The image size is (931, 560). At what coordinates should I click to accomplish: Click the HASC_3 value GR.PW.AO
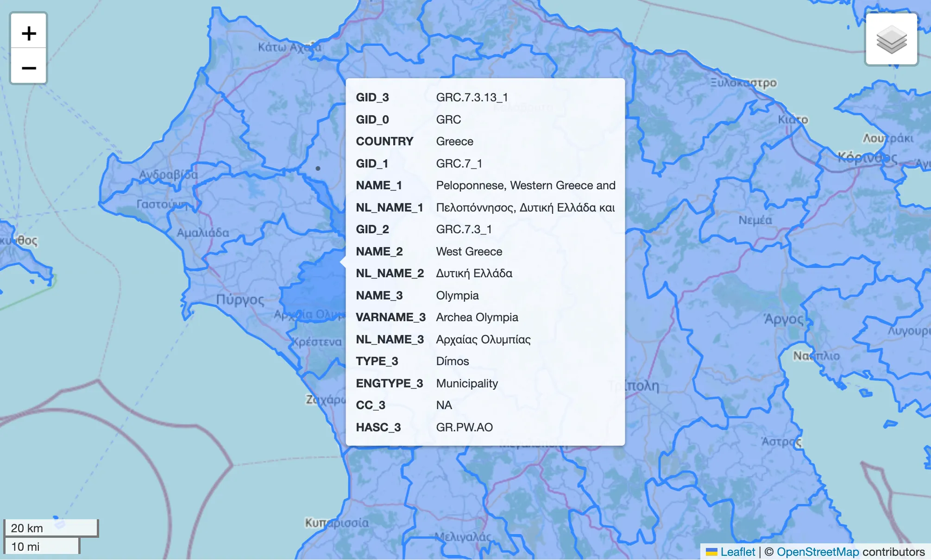click(x=464, y=427)
